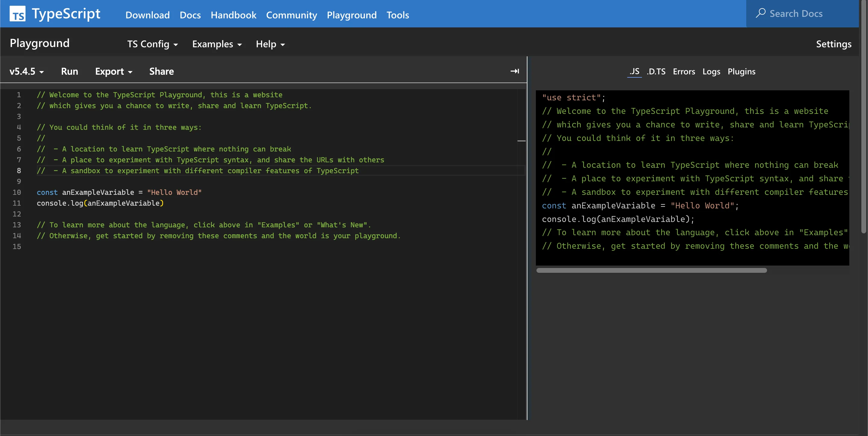868x436 pixels.
Task: Select the .JS output tab
Action: pos(634,72)
